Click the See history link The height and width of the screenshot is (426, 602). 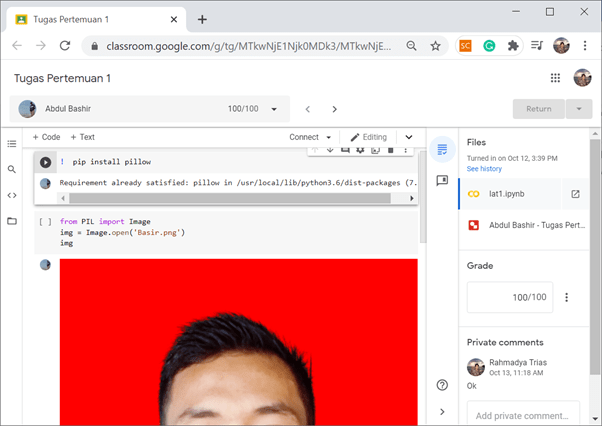coord(485,169)
